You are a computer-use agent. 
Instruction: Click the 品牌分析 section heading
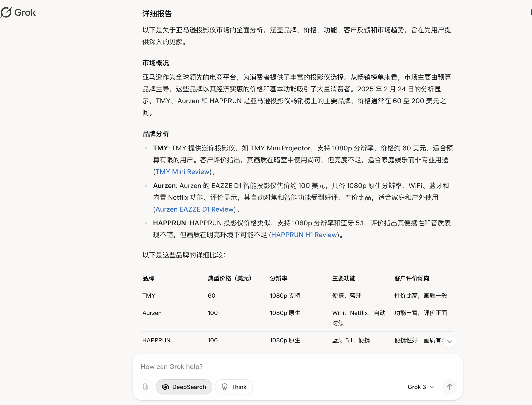(156, 134)
